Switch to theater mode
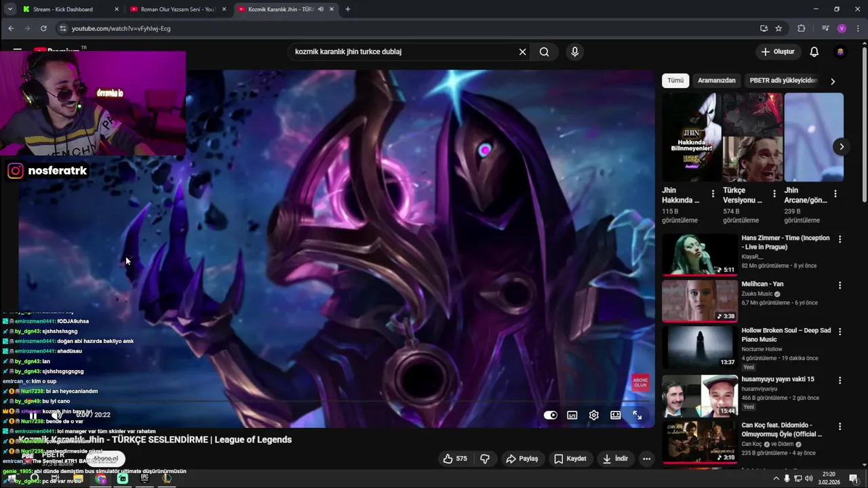Viewport: 868px width, 488px height. tap(616, 415)
